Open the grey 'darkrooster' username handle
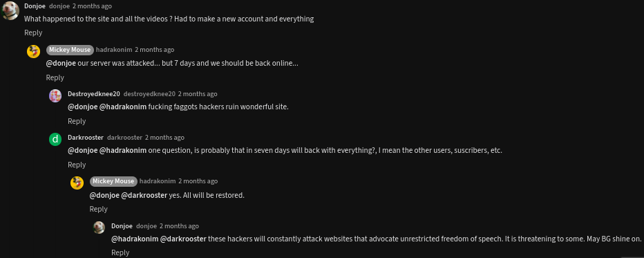 (124, 138)
